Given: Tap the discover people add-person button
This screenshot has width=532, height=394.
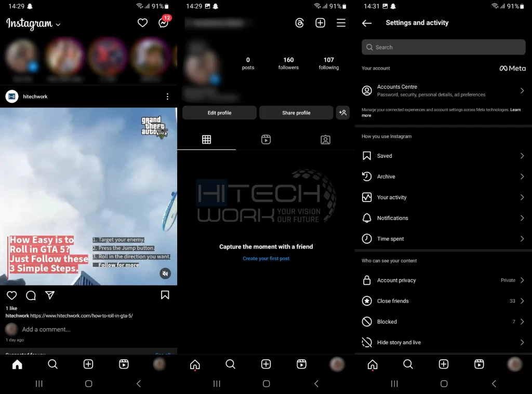Looking at the screenshot, I should 343,113.
